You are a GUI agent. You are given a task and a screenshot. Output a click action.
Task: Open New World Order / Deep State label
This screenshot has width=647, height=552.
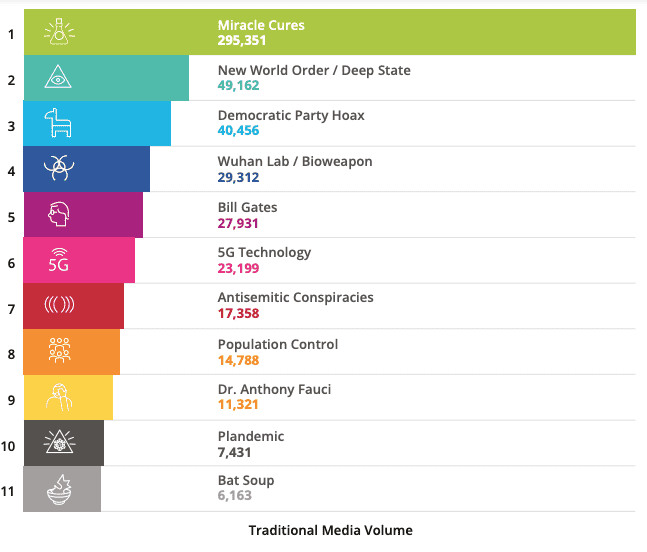tap(314, 71)
